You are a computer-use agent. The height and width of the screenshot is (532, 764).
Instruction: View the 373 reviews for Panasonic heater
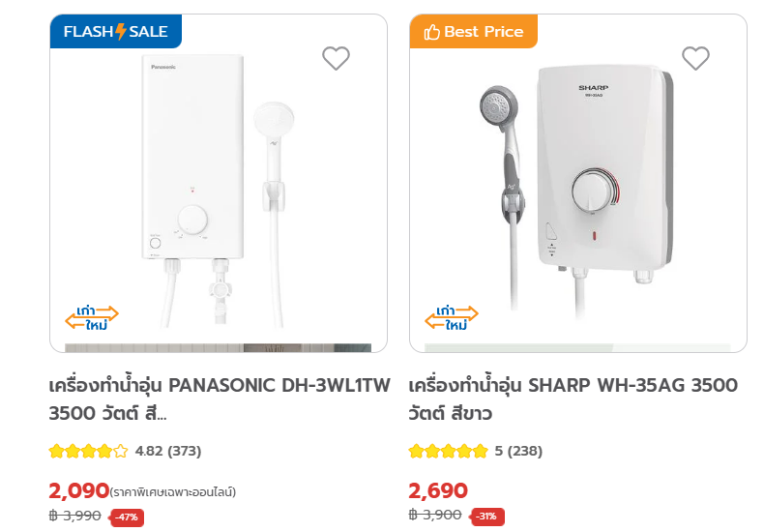[x=184, y=451]
